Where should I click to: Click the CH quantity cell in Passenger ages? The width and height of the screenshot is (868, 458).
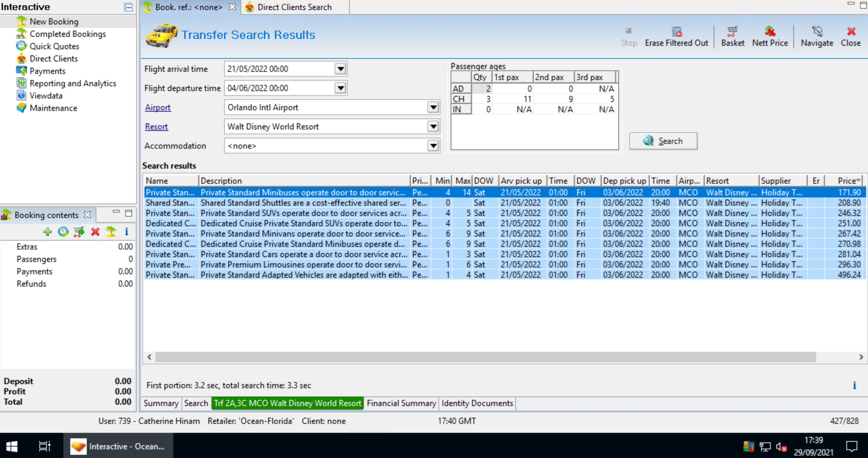482,99
